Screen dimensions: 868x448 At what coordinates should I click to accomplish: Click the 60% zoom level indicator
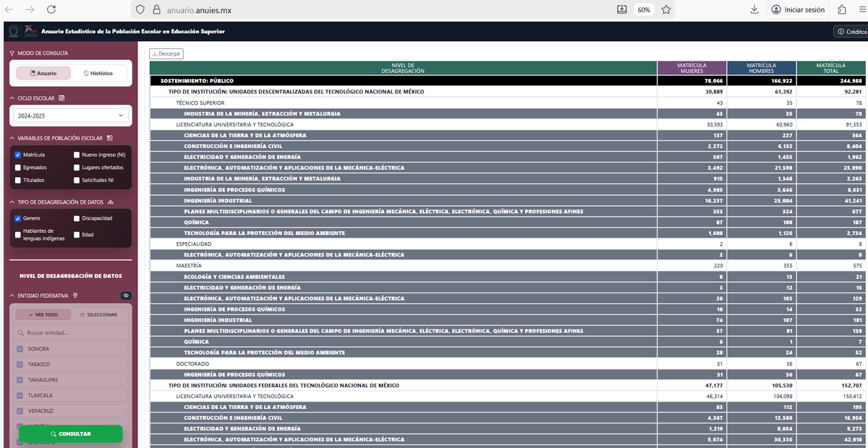click(644, 9)
